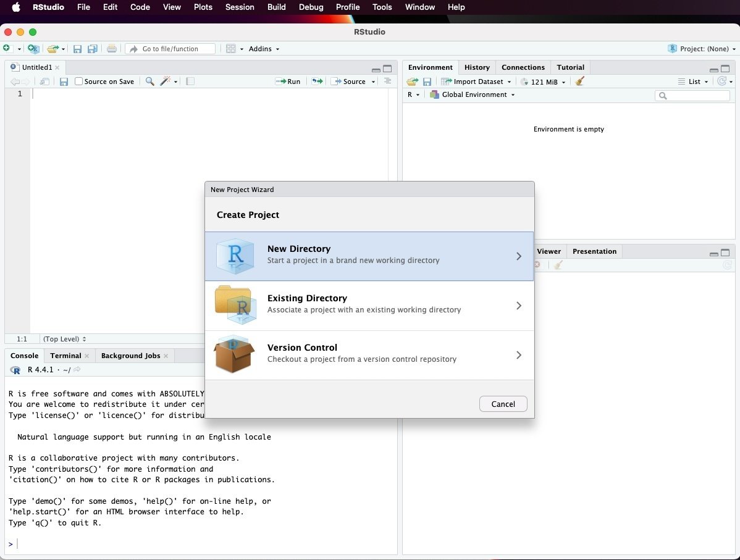Switch to the Tutorial tab
Image resolution: width=740 pixels, height=560 pixels.
tap(570, 67)
